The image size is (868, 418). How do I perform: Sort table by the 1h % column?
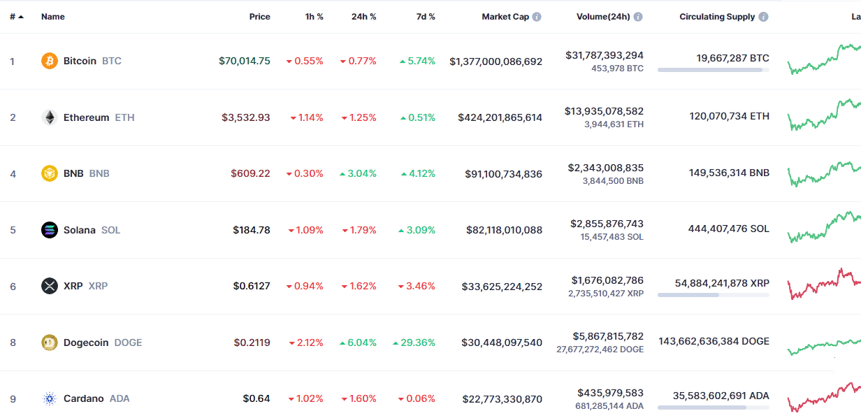pos(314,17)
